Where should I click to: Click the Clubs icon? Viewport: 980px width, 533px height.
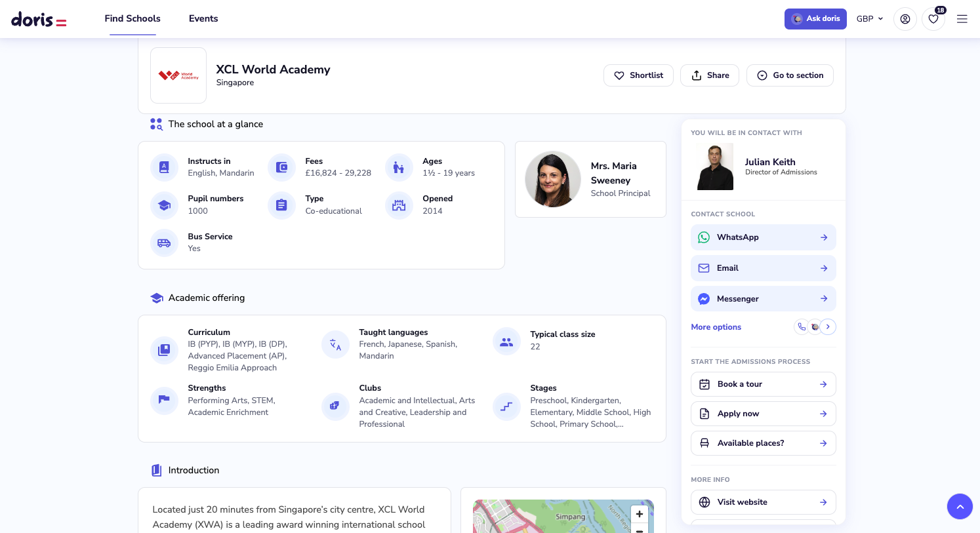[335, 406]
